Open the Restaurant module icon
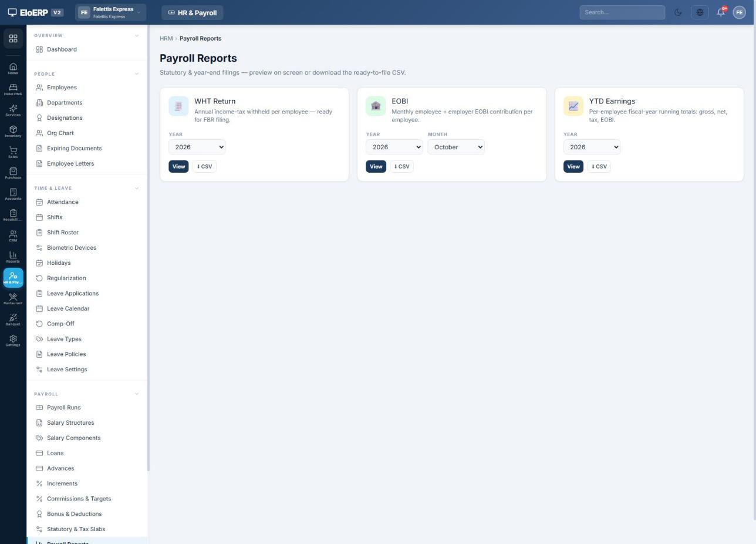 pyautogui.click(x=13, y=299)
